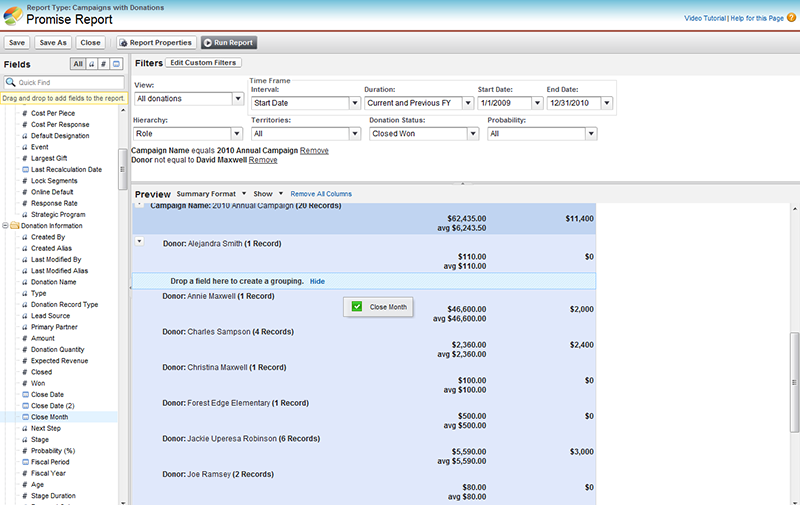Click the green checkmark on Close Month
800x505 pixels.
tap(357, 307)
